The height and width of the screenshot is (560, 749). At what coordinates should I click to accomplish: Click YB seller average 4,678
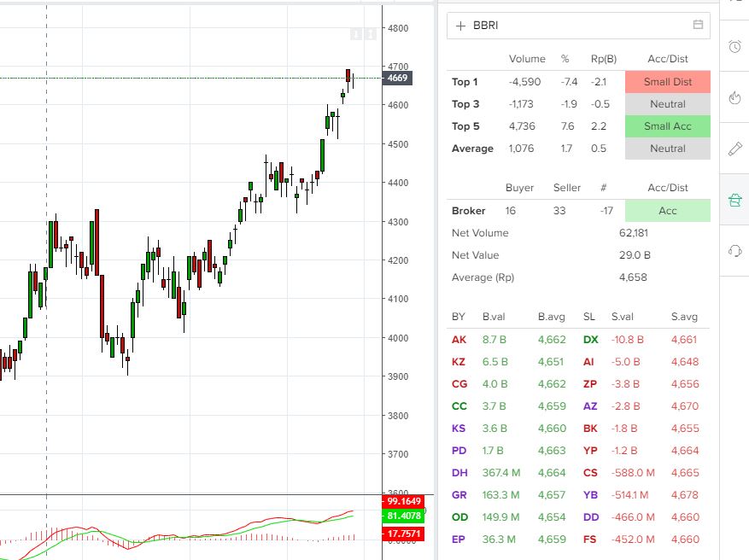tap(684, 495)
